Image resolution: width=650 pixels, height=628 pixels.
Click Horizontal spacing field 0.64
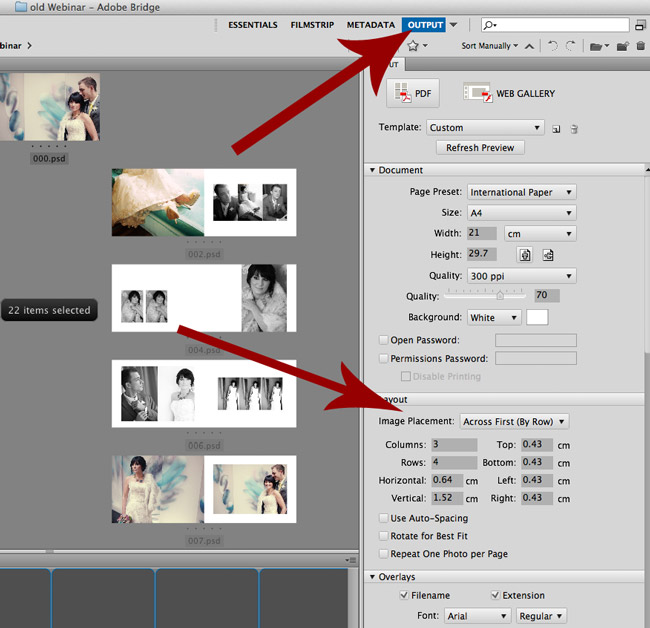tap(447, 480)
